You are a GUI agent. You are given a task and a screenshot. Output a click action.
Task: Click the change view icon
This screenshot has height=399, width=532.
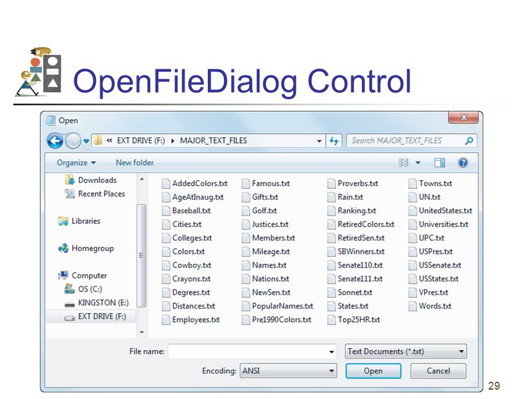(403, 163)
